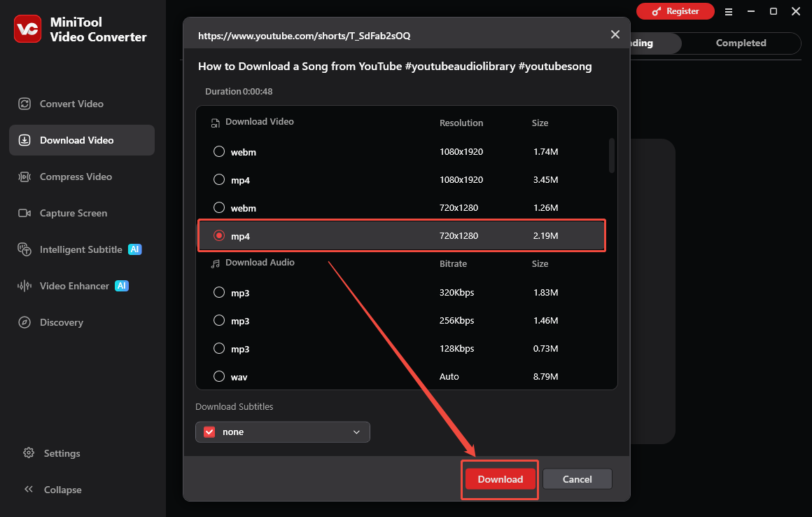812x517 pixels.
Task: Maximize the application window
Action: (x=773, y=11)
